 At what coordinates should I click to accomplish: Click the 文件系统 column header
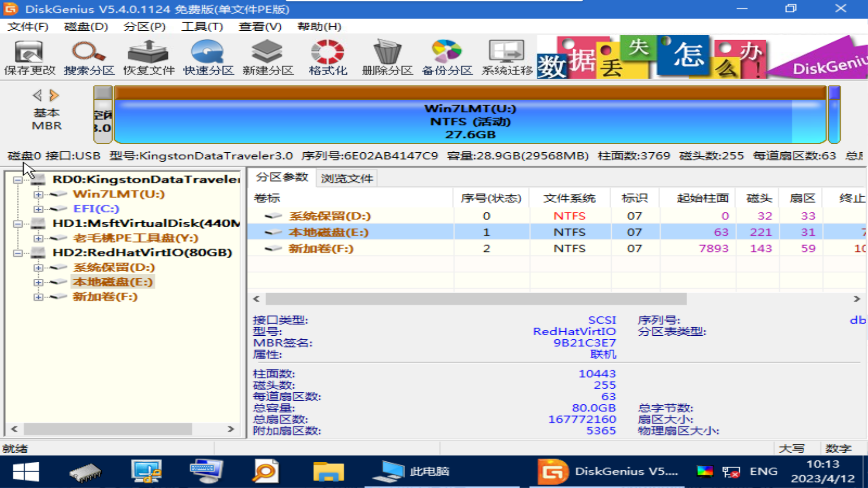coord(570,198)
